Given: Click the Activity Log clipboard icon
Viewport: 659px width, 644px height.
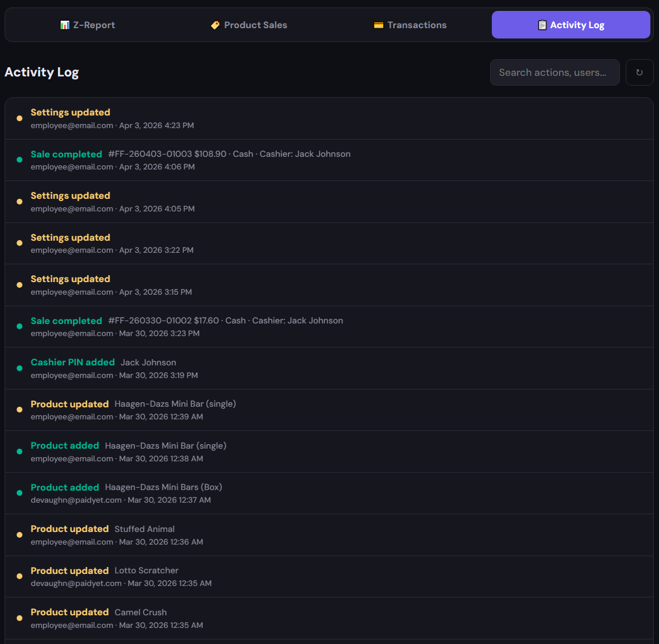Looking at the screenshot, I should click(x=542, y=25).
